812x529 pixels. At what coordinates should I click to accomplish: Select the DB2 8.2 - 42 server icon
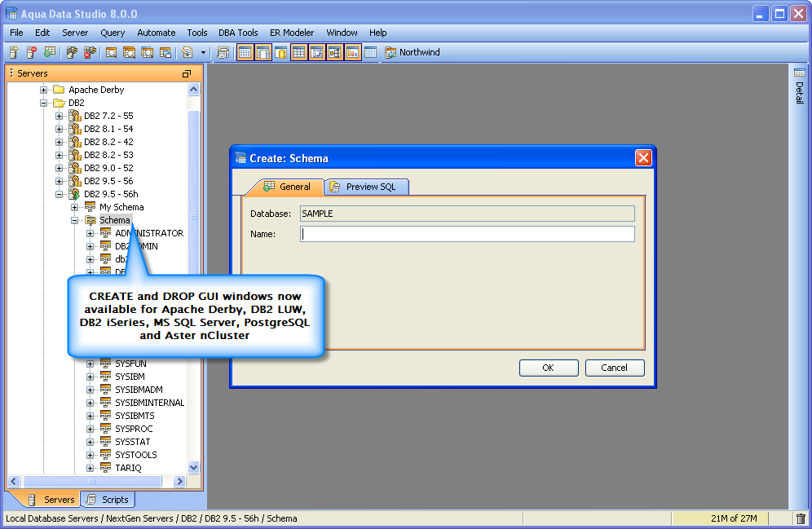click(75, 142)
